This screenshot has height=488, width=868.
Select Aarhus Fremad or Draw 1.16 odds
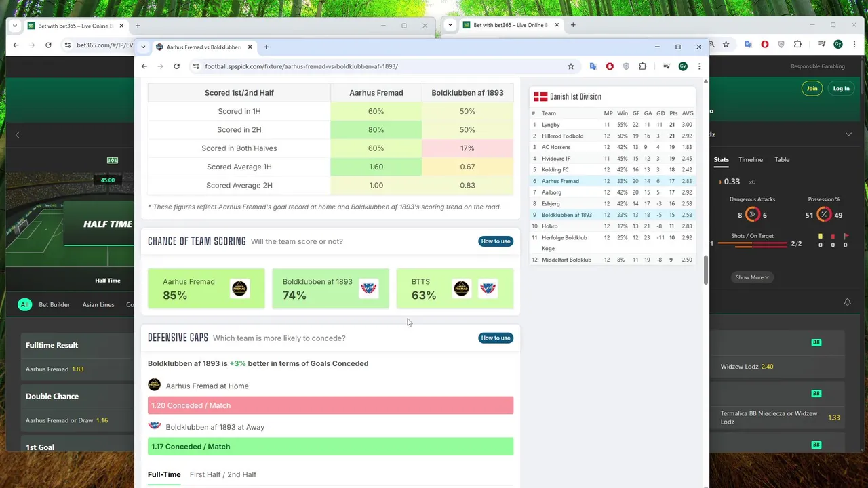point(78,420)
